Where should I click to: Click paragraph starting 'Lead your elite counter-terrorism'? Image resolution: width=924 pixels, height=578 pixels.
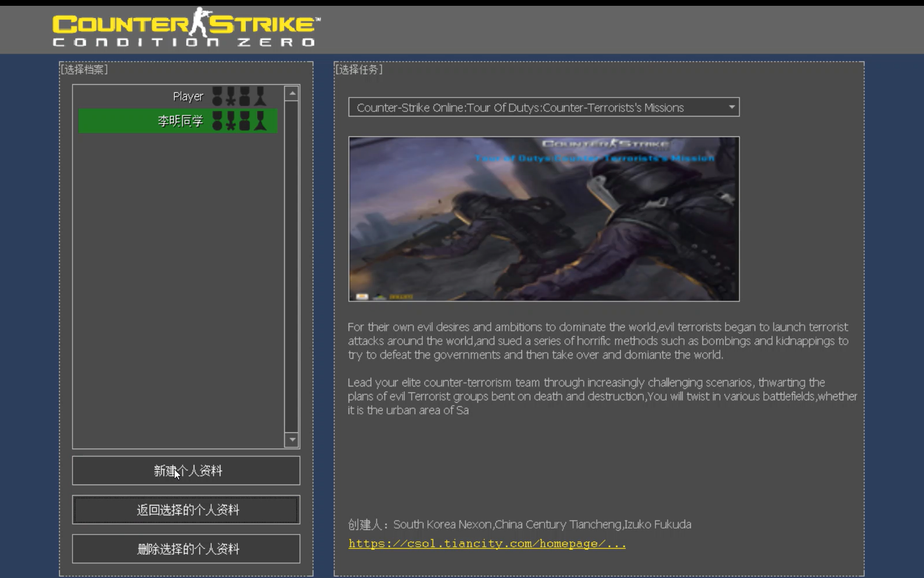coord(602,396)
